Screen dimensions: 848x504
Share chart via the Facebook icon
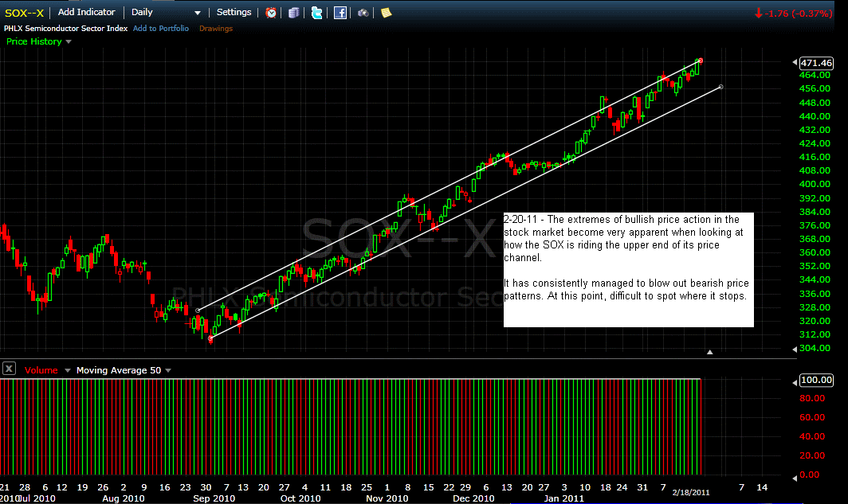pyautogui.click(x=340, y=13)
